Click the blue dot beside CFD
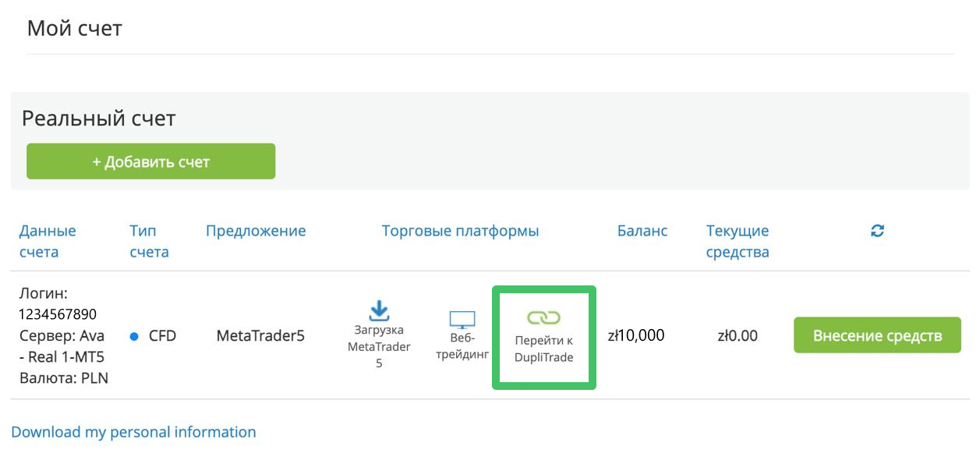 click(134, 336)
